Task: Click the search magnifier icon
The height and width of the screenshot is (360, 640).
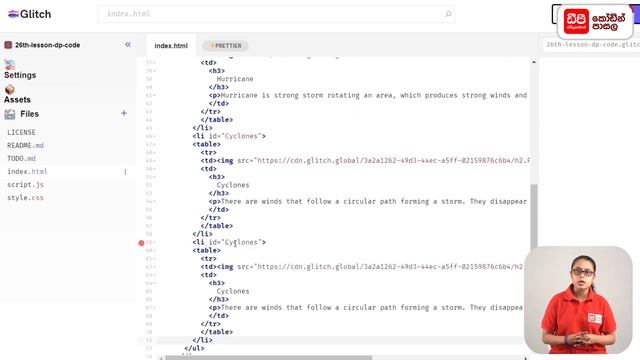Action: tap(448, 14)
